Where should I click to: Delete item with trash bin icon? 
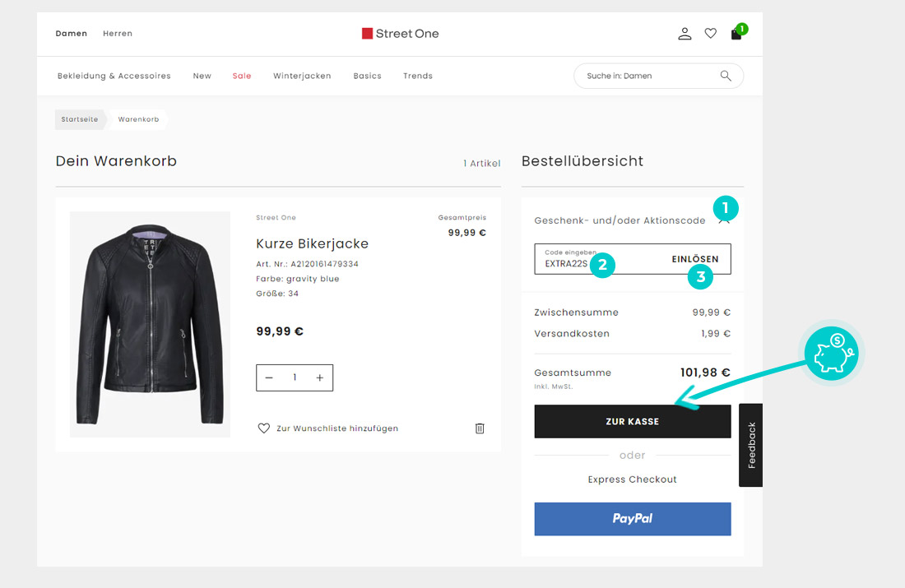(480, 428)
